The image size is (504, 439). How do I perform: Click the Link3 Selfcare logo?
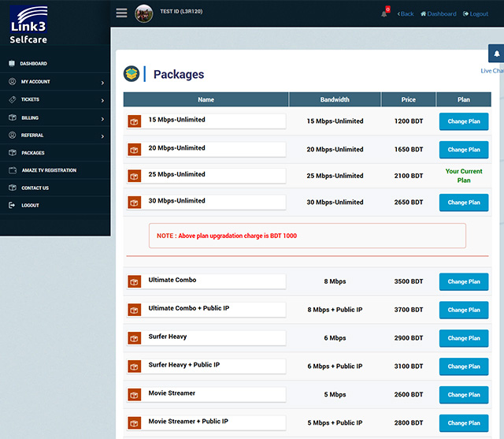[x=28, y=24]
